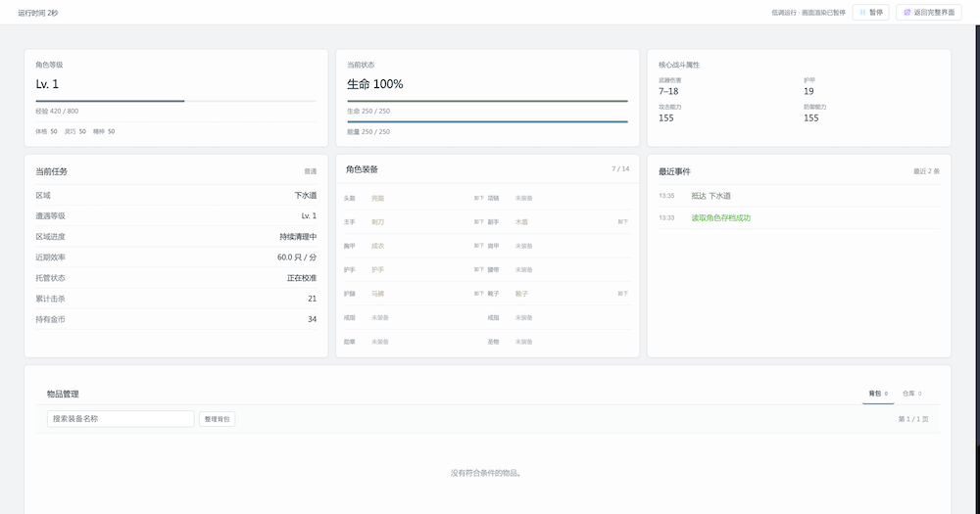This screenshot has height=514, width=980.
Task: Click the green 生命 health bar
Action: [487, 101]
